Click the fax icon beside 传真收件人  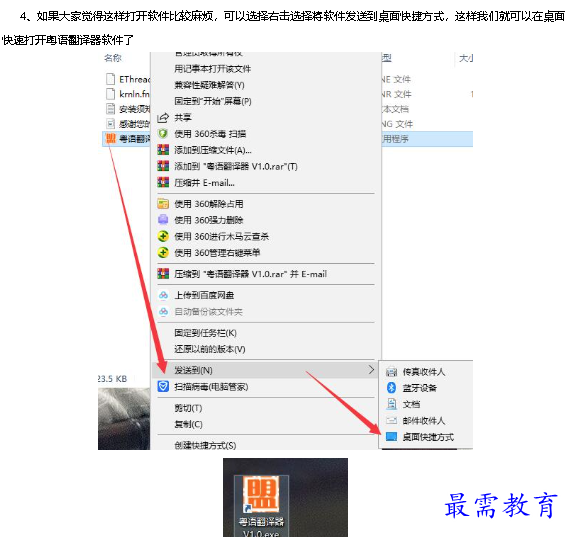392,372
